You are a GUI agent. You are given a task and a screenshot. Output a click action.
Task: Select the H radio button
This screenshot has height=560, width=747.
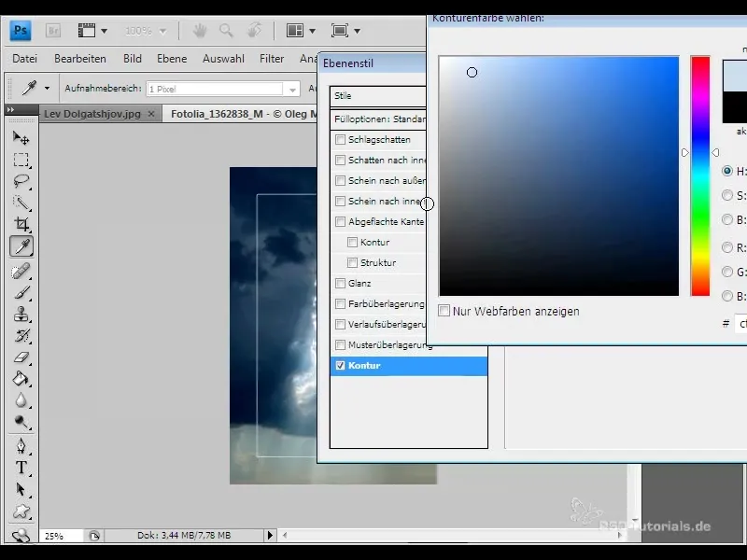[727, 171]
